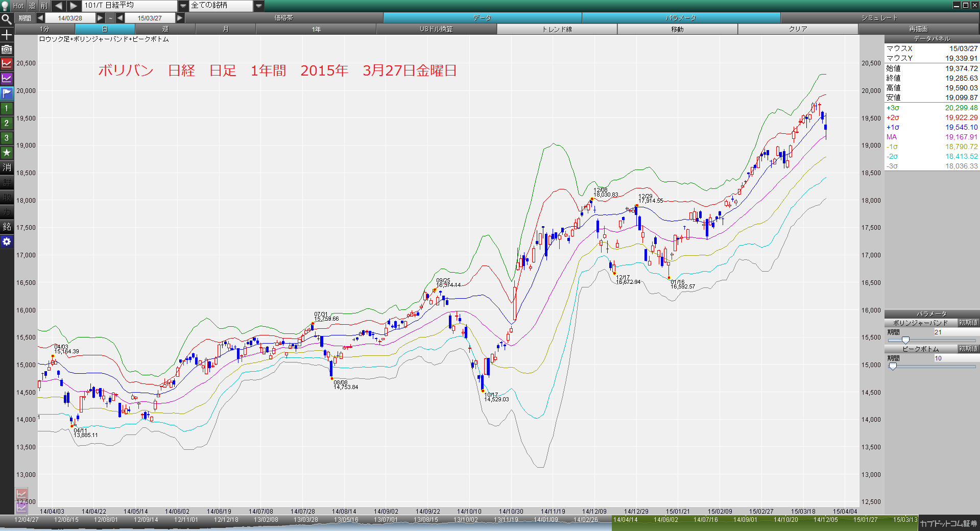Screen dimensions: 980x531
Task: Click the 削 (delete) button
Action: pyautogui.click(x=44, y=6)
